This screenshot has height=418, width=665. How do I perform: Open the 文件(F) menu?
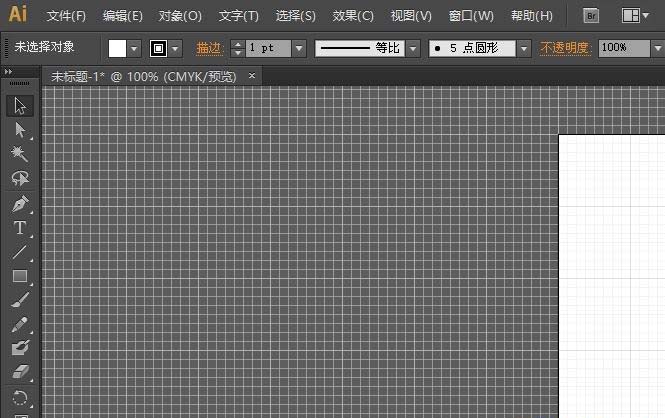point(66,16)
